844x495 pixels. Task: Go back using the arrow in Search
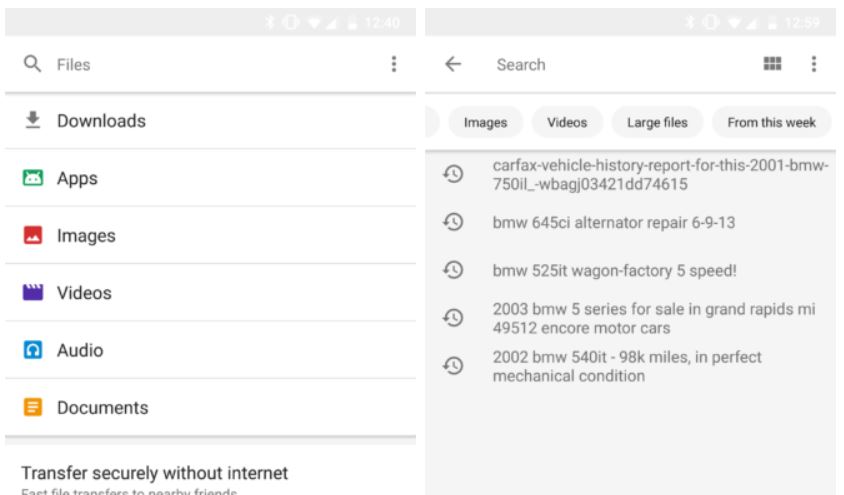pos(453,65)
